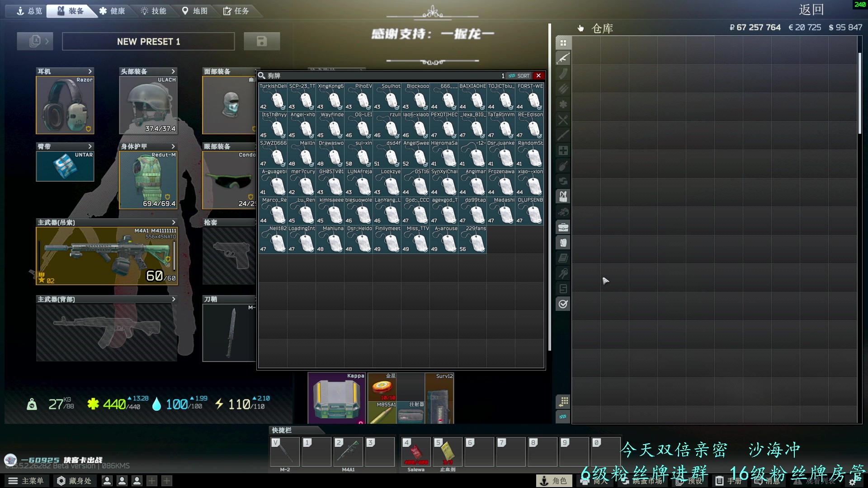Viewport: 868px width, 488px height.
Task: Select the briefcase containers filter icon
Action: pyautogui.click(x=563, y=227)
